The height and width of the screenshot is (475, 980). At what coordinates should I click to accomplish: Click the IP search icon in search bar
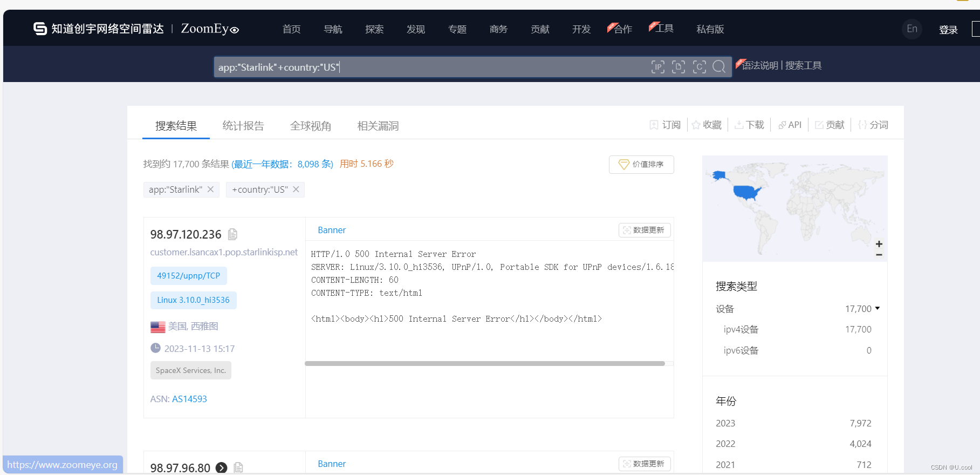point(657,67)
